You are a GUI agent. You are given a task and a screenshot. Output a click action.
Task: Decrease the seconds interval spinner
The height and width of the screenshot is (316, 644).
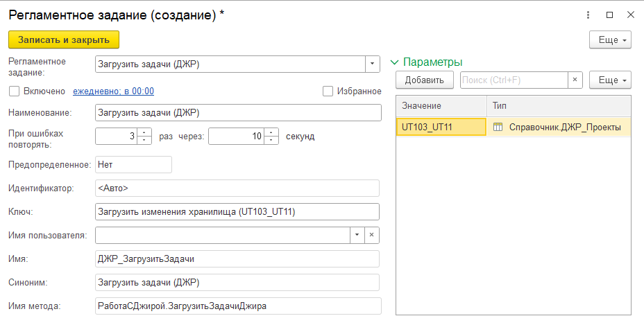point(272,140)
